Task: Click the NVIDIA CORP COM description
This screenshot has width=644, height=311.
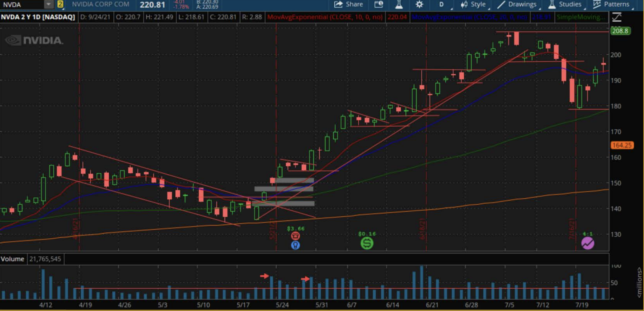Action: (x=101, y=4)
